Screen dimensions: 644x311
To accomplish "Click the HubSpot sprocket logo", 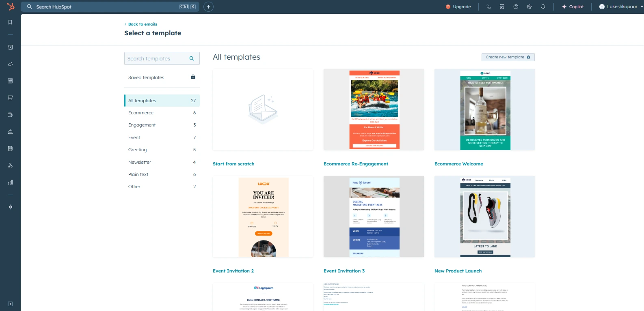I will 11,7.
